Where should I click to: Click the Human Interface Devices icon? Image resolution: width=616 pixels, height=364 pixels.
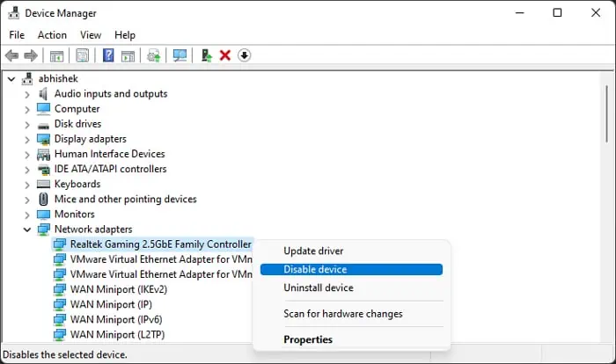click(x=43, y=155)
